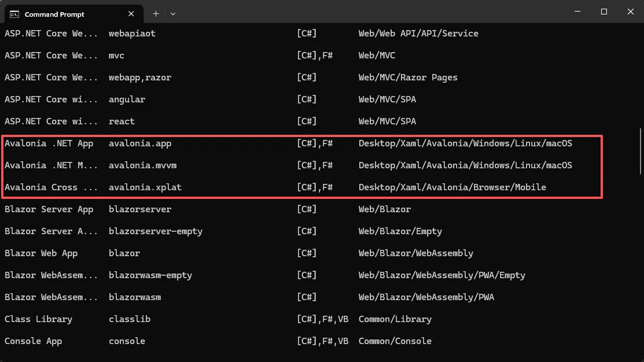
Task: Click template name 'Class Library'
Action: (38, 319)
